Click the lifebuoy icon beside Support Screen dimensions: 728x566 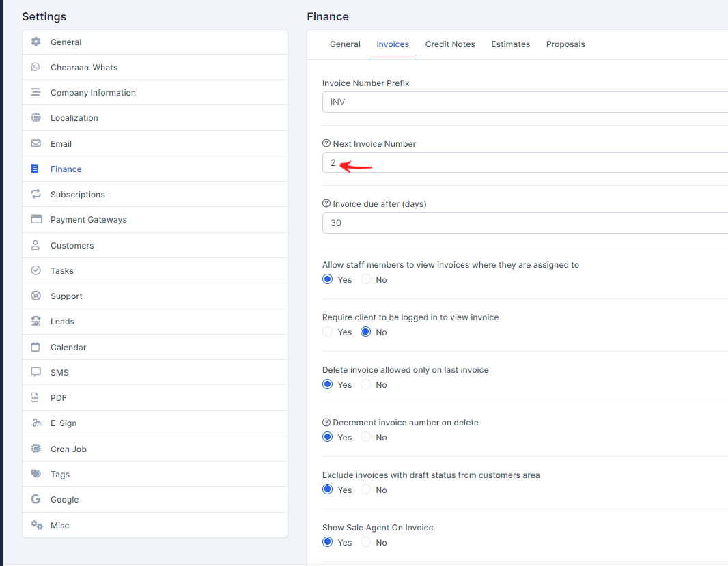coord(36,296)
